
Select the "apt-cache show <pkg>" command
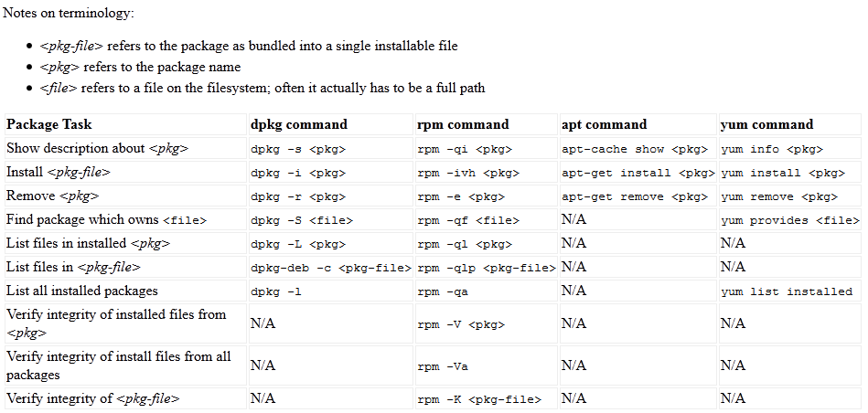(635, 149)
